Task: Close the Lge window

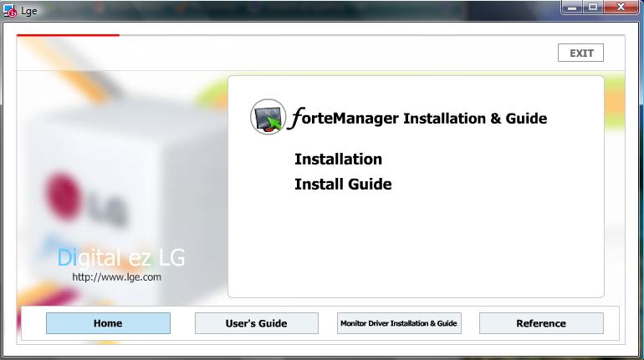Action: tap(621, 7)
